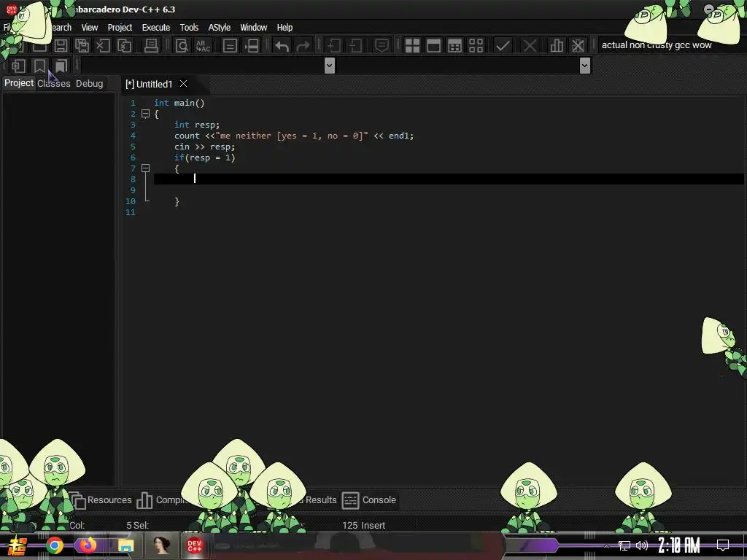Open the AStyle menu

coord(219,28)
